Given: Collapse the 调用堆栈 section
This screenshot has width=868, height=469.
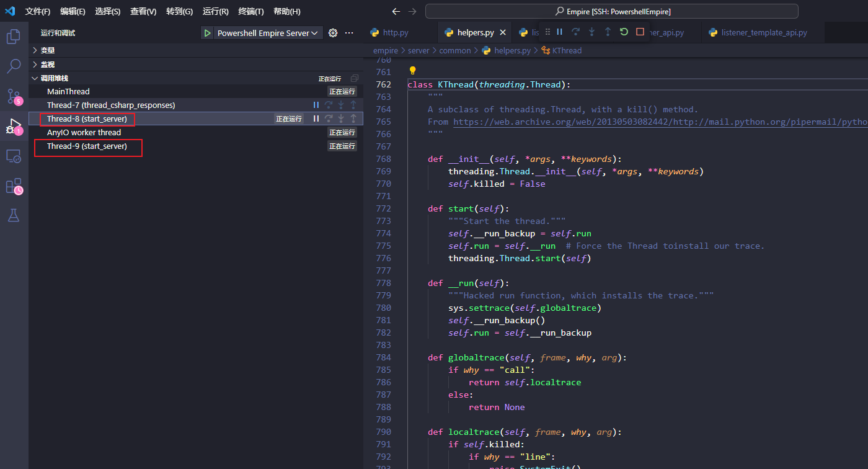Looking at the screenshot, I should (x=196, y=78).
